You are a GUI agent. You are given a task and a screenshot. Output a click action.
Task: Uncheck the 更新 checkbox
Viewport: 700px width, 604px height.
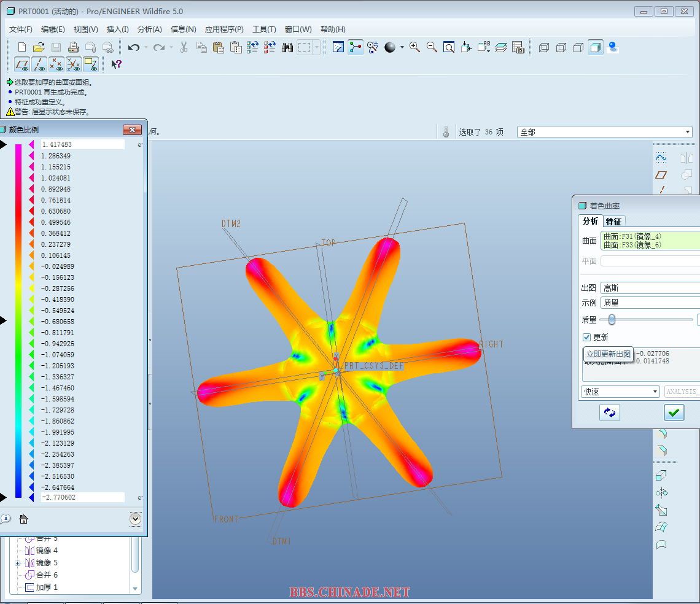pyautogui.click(x=587, y=337)
